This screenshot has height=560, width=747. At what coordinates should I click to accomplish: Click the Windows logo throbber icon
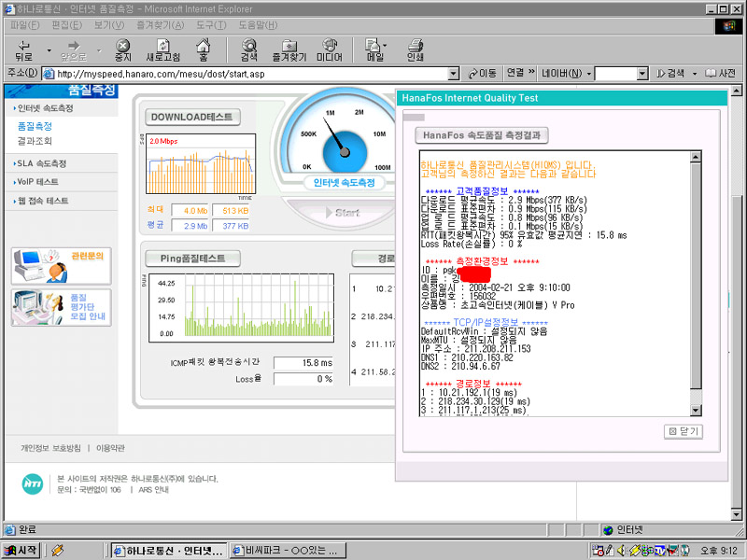(729, 26)
